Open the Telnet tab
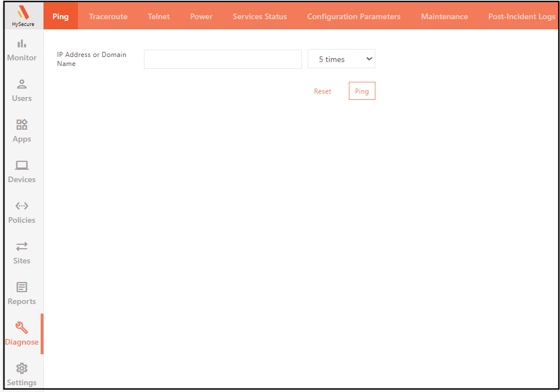560x392 pixels. click(x=159, y=16)
